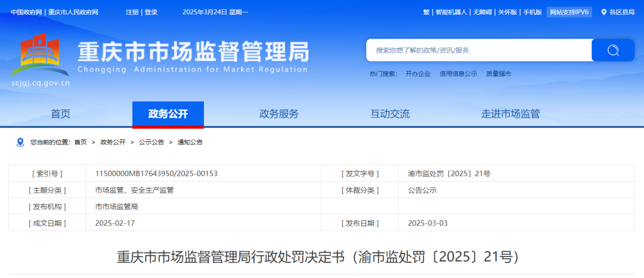Click breadcrumb 公示公告
The width and height of the screenshot is (644, 278).
[x=151, y=142]
